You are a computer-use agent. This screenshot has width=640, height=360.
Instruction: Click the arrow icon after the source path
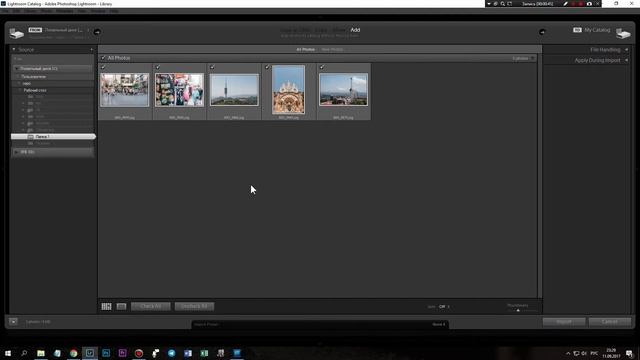click(97, 32)
